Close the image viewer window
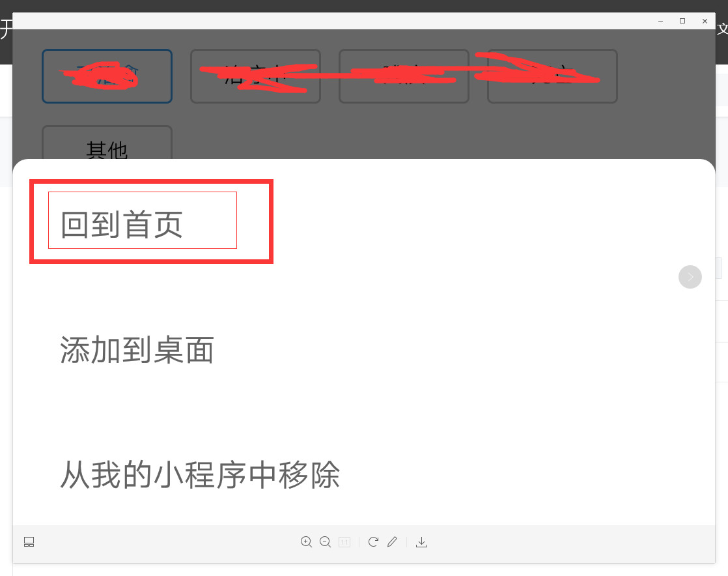 (x=705, y=21)
